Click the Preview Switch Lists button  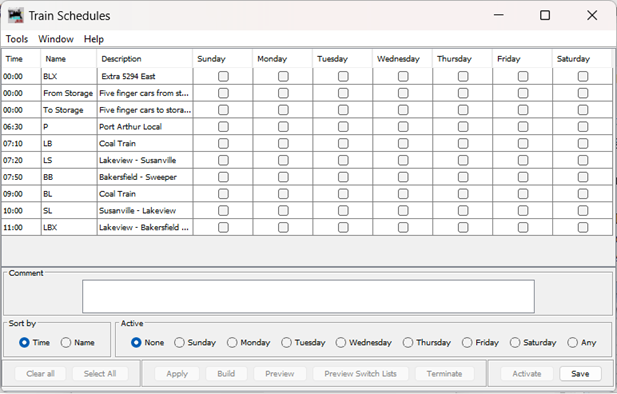(x=360, y=374)
